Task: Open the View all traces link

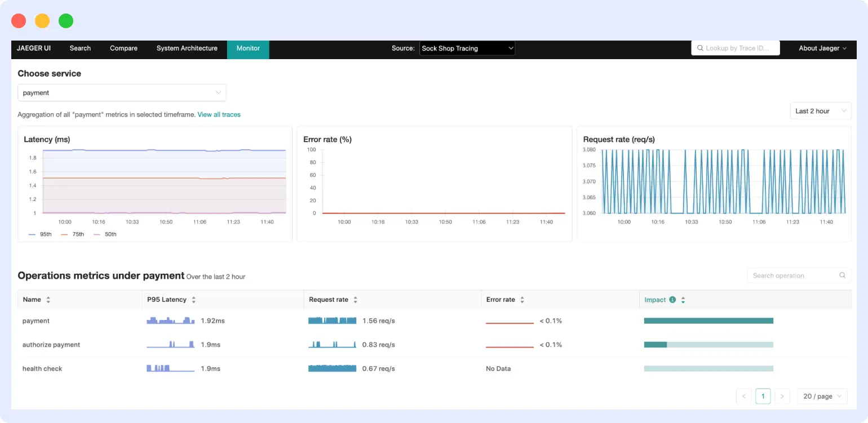Action: click(x=219, y=114)
